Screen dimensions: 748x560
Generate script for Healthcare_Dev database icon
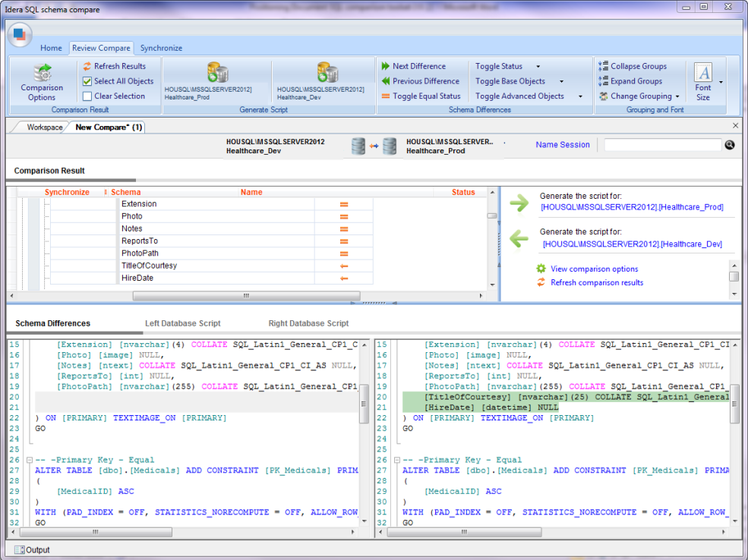tap(327, 74)
